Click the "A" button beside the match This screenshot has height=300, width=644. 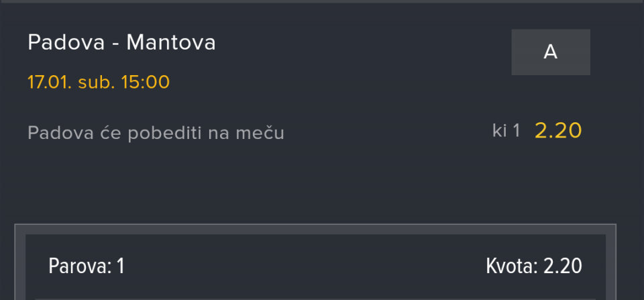click(550, 52)
